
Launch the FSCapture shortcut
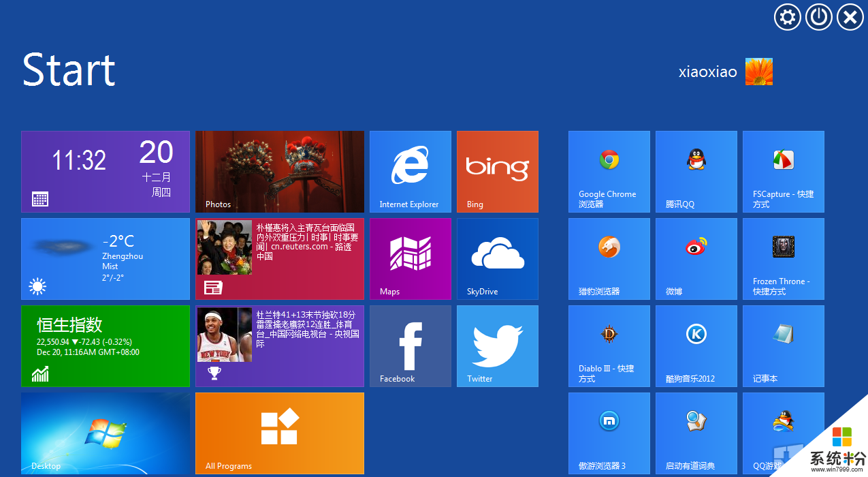click(783, 171)
